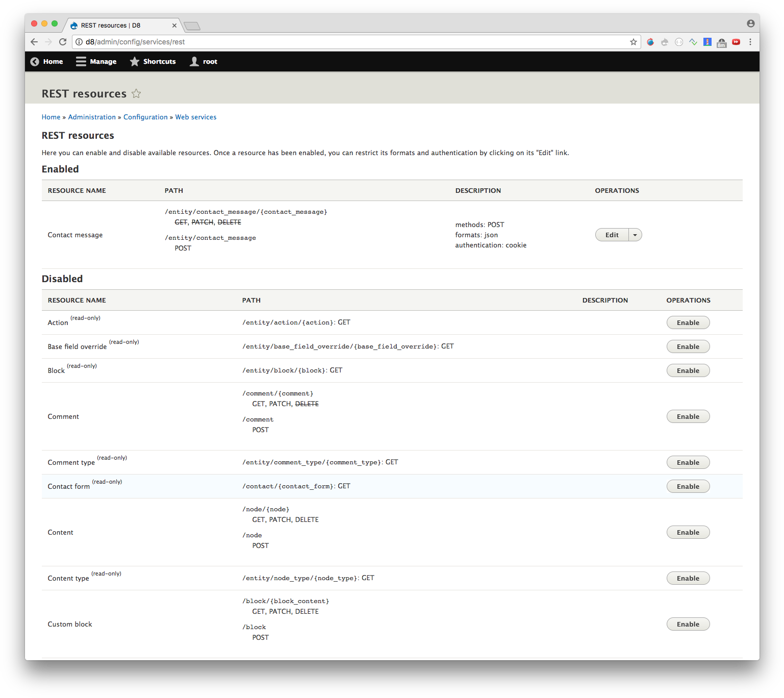This screenshot has width=784, height=698.
Task: Follow the Configuration breadcrumb link
Action: tap(145, 117)
